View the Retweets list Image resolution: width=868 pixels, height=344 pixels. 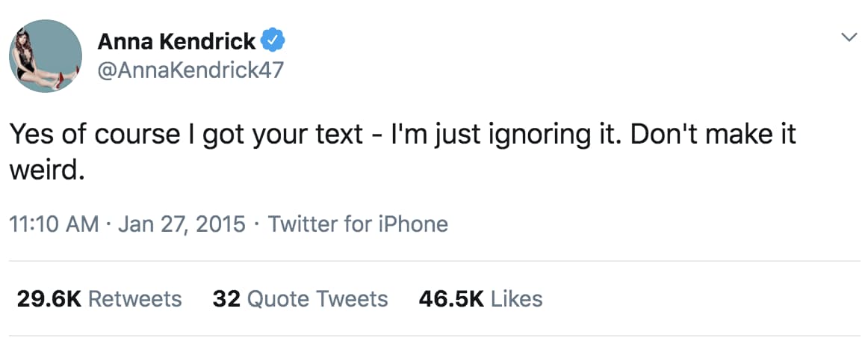(x=134, y=299)
